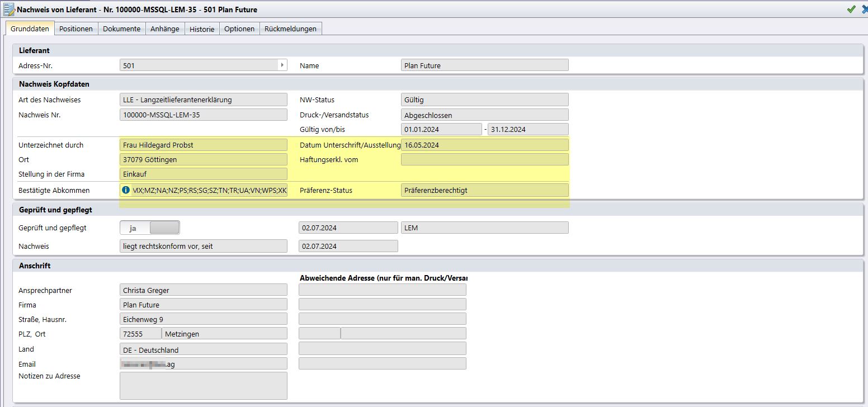868x407 pixels.
Task: Click the document icon in title bar
Action: pos(8,10)
